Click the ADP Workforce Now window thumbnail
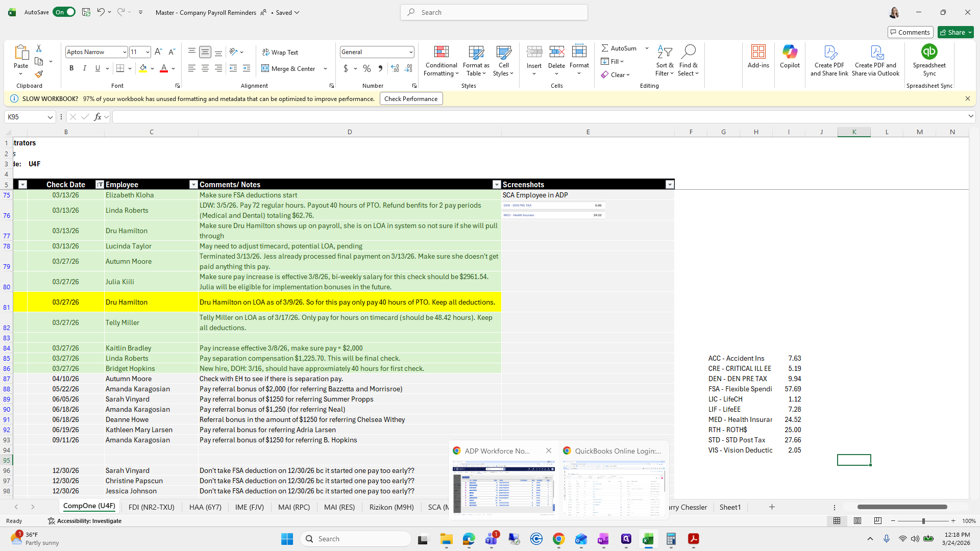980x551 pixels. point(503,487)
